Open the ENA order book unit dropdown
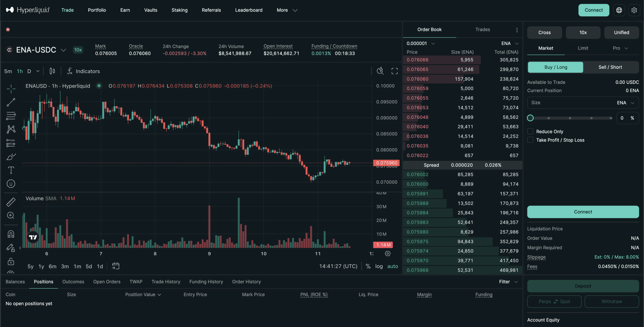 [x=510, y=43]
